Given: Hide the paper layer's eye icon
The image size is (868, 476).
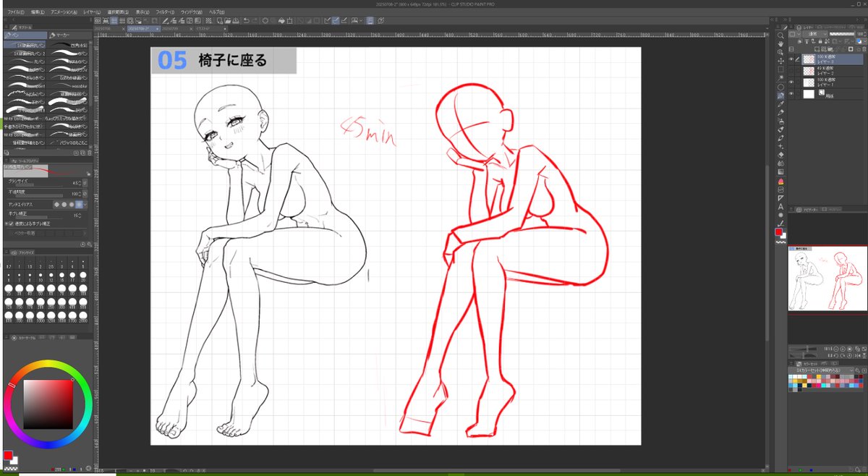Looking at the screenshot, I should 792,94.
